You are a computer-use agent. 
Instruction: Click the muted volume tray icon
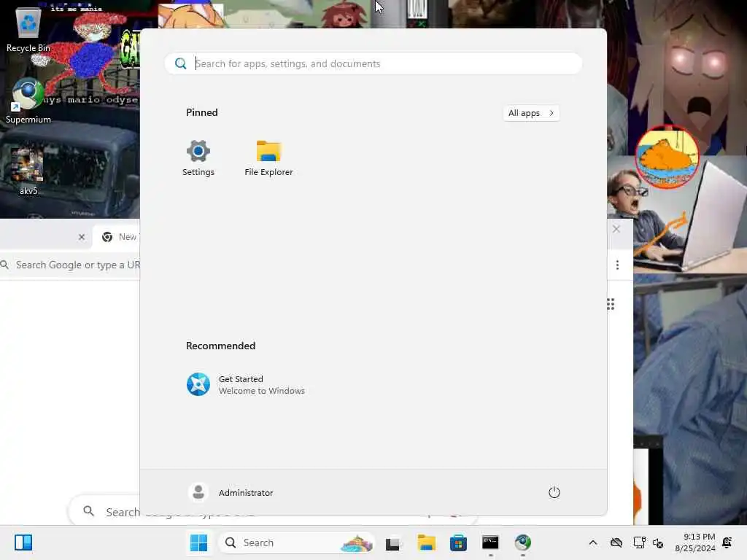coord(658,542)
